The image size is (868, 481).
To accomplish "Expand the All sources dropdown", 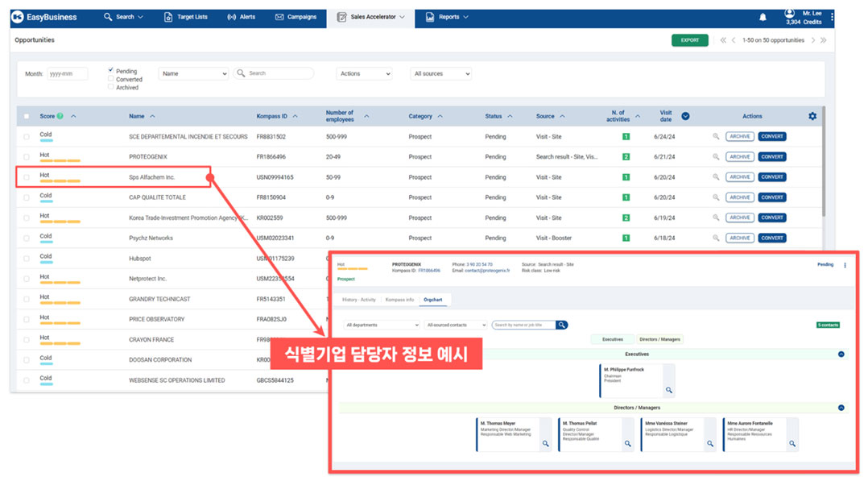I will pos(440,73).
